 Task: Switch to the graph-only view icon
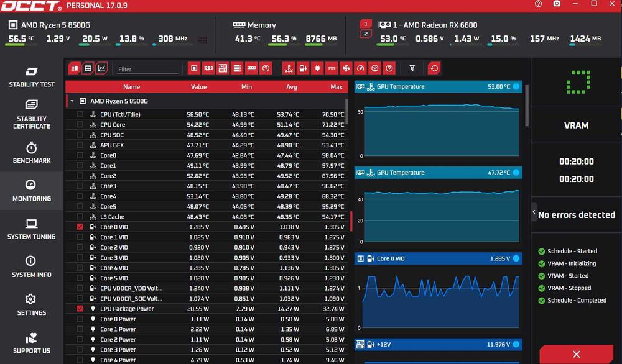click(x=101, y=68)
